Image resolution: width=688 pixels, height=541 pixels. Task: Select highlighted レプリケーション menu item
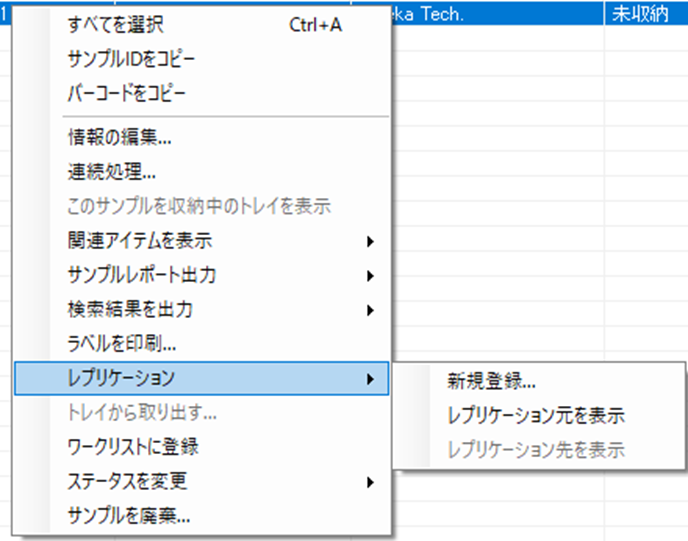(x=122, y=378)
